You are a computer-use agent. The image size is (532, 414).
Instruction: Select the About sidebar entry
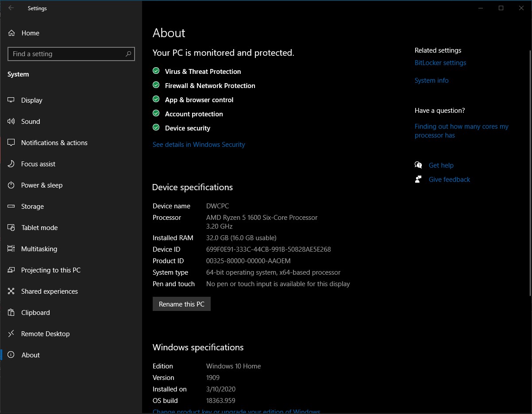click(30, 355)
